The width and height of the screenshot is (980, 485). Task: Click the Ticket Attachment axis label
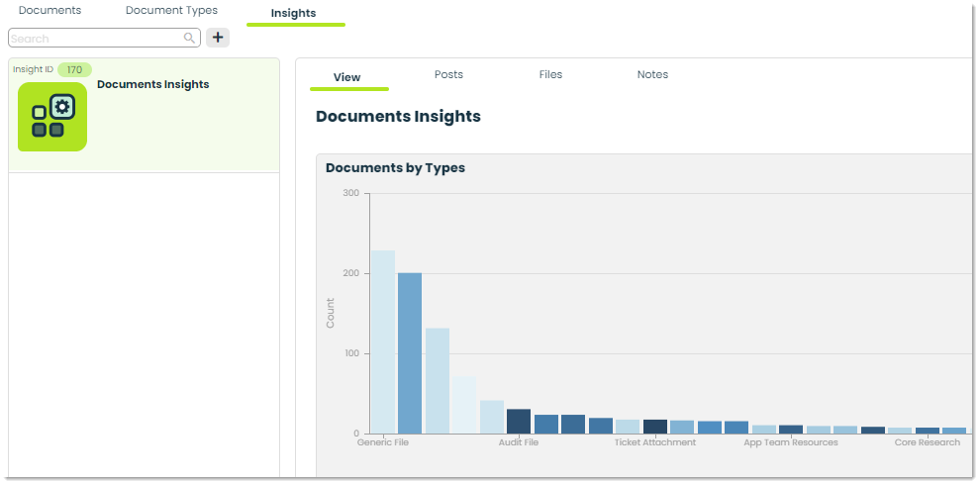point(655,442)
